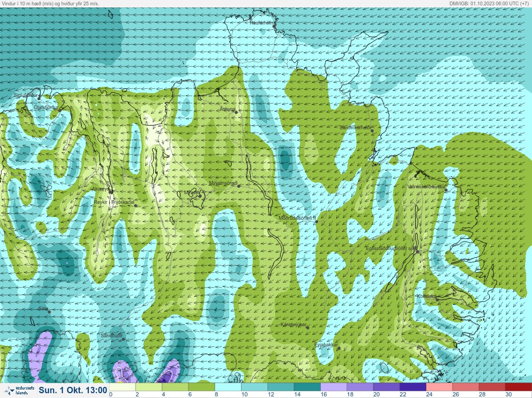The image size is (532, 398).
Task: Click the Kárahnjúkar station label
Action: (294, 325)
